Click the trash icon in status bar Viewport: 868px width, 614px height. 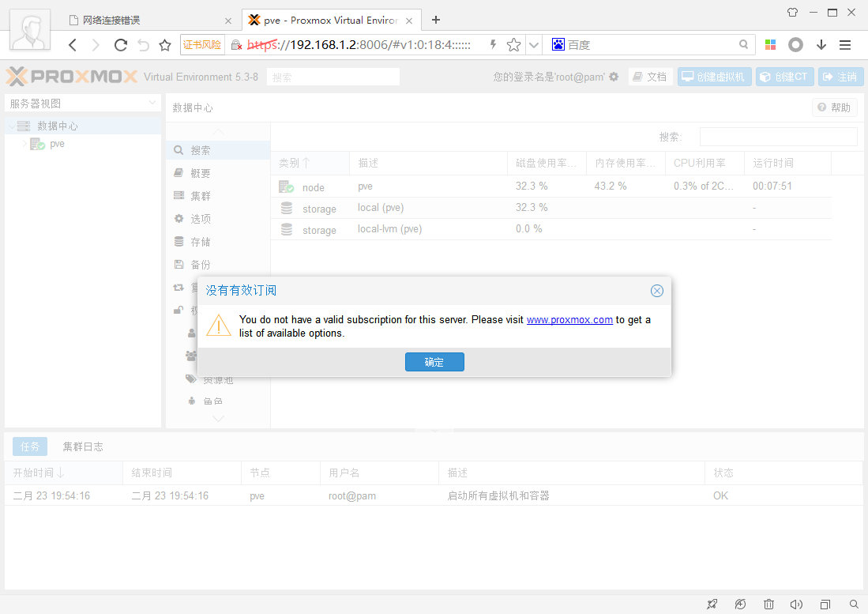click(768, 604)
